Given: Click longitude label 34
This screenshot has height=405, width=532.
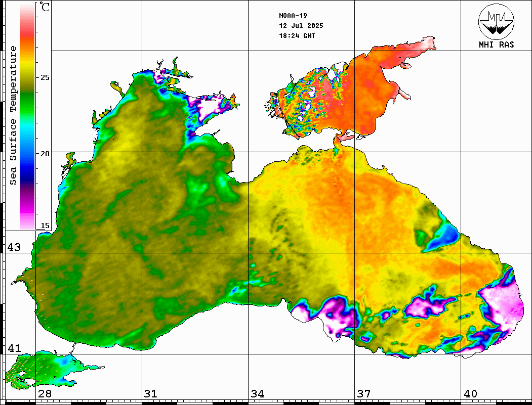Looking at the screenshot, I should tap(257, 394).
